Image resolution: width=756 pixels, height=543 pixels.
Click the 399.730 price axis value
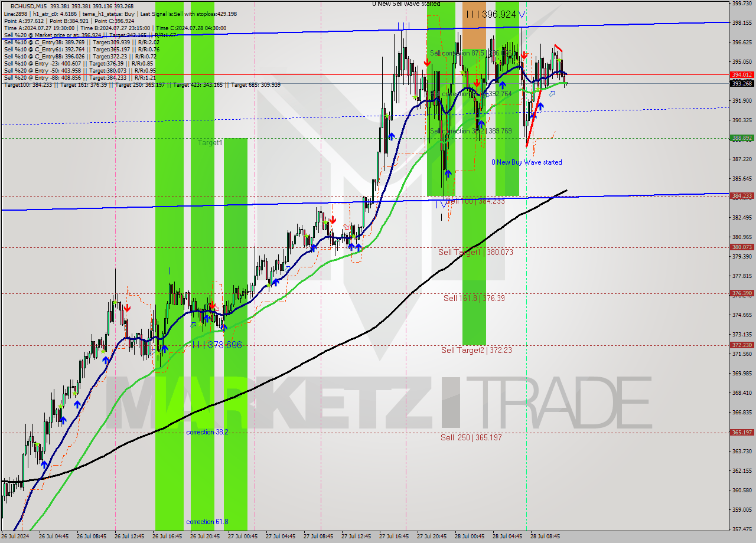tap(742, 4)
